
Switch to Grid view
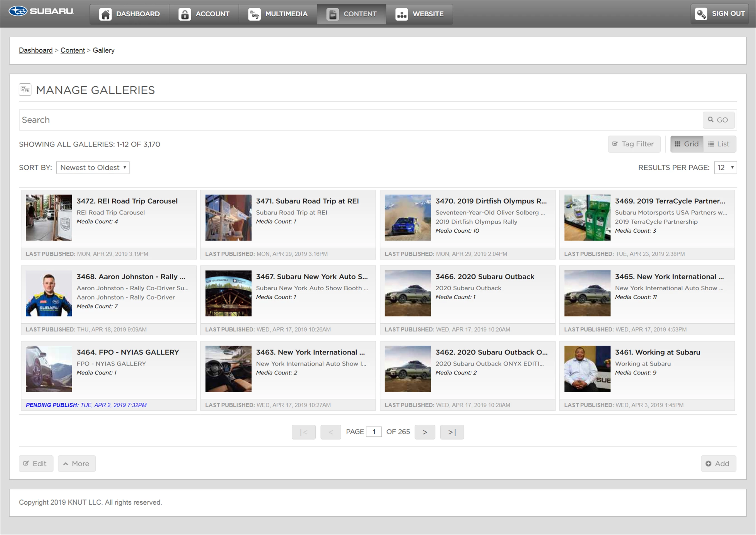pos(687,144)
